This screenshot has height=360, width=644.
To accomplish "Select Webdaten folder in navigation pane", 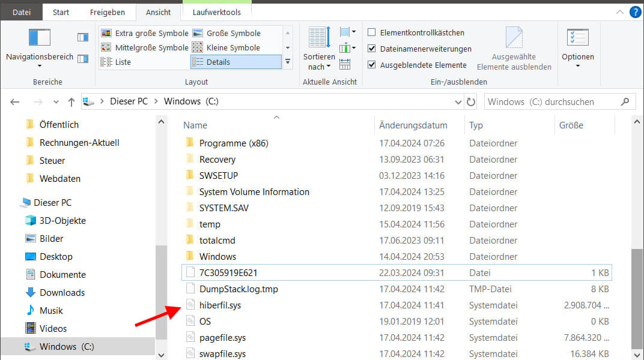I will click(59, 179).
